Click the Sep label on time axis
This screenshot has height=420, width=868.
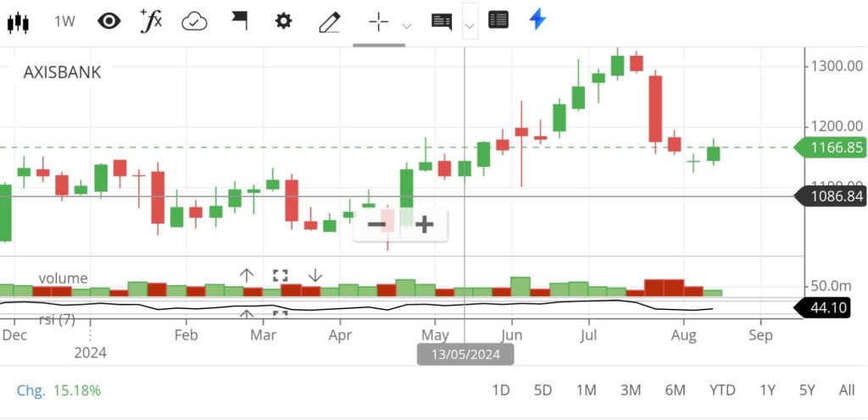[x=760, y=335]
